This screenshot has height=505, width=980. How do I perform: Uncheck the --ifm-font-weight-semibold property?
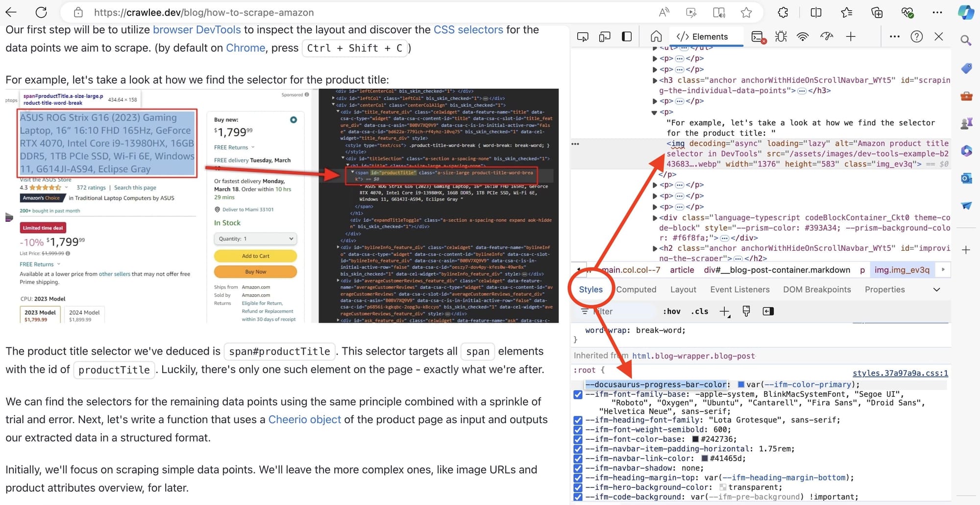click(x=577, y=429)
